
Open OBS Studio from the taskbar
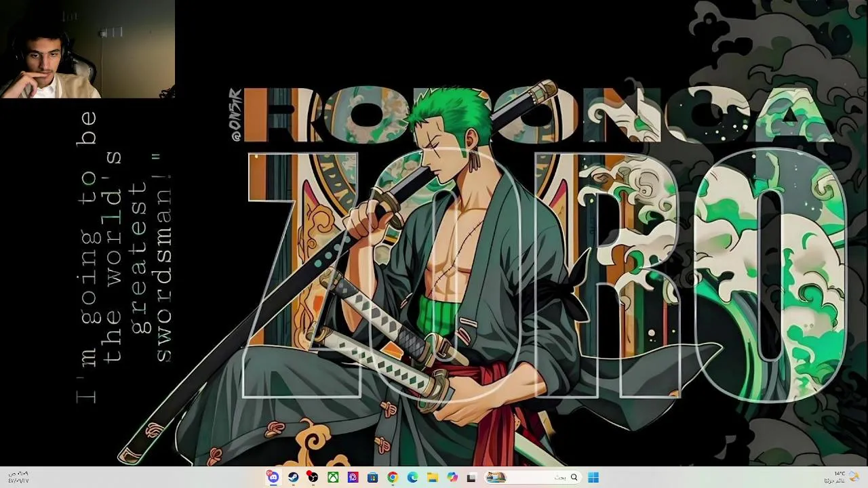pyautogui.click(x=313, y=477)
